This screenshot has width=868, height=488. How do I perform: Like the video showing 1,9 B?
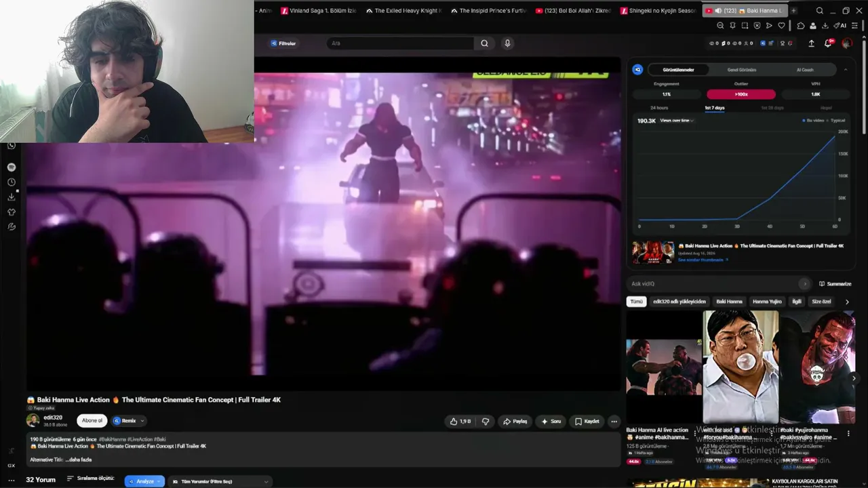click(460, 422)
